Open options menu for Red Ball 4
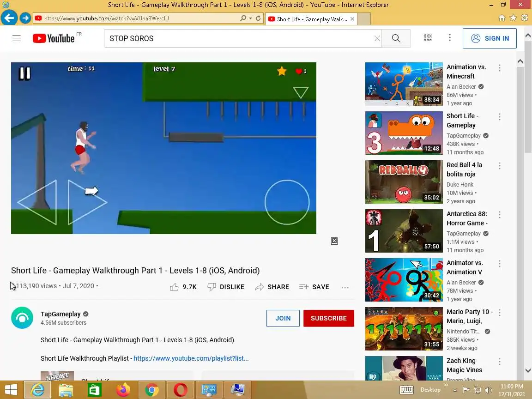The height and width of the screenshot is (399, 532). [x=499, y=166]
